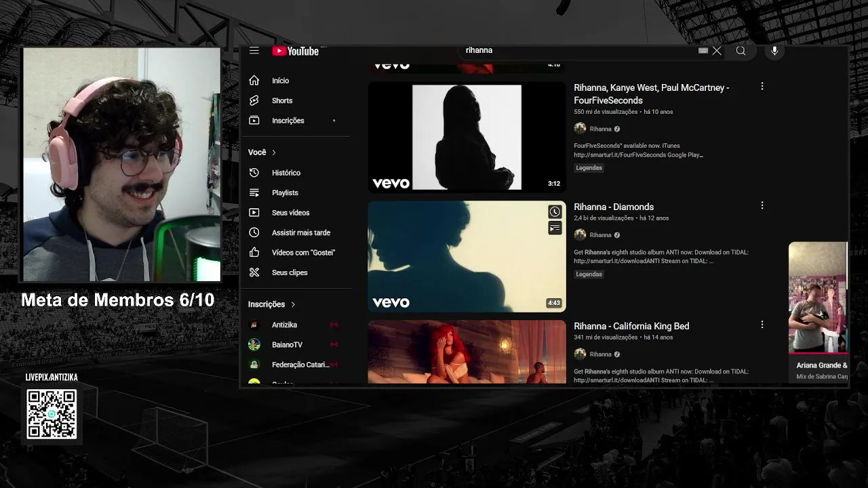The width and height of the screenshot is (868, 488).
Task: Click the 'Meta de Membros 6/10' overlay text
Action: coord(117,300)
